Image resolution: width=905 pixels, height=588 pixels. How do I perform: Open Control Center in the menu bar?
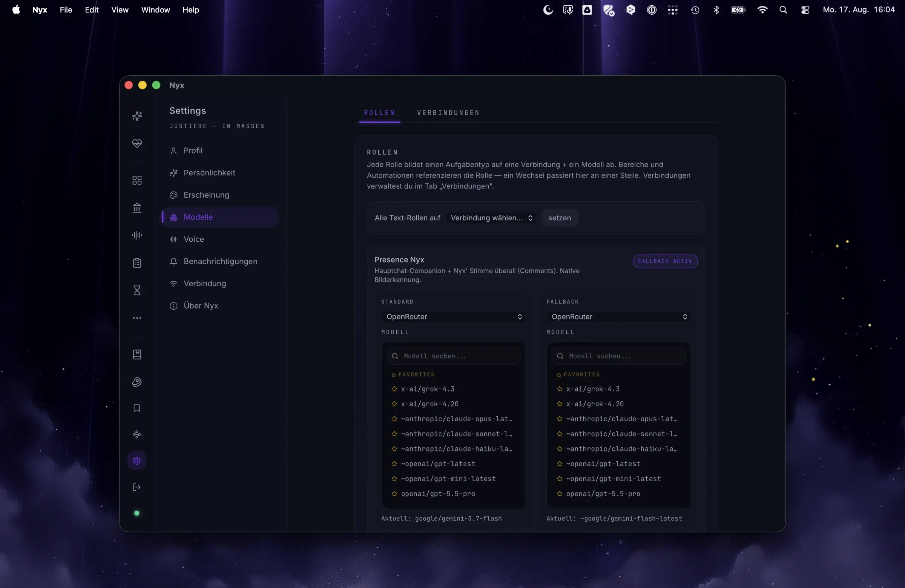(805, 10)
